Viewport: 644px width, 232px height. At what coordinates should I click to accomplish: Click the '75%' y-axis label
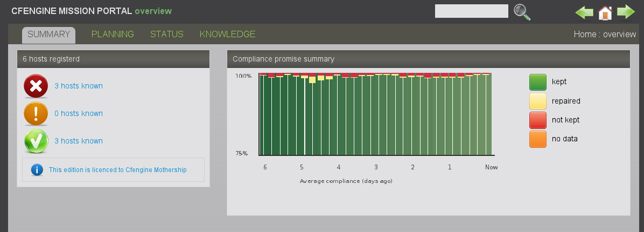click(x=241, y=153)
